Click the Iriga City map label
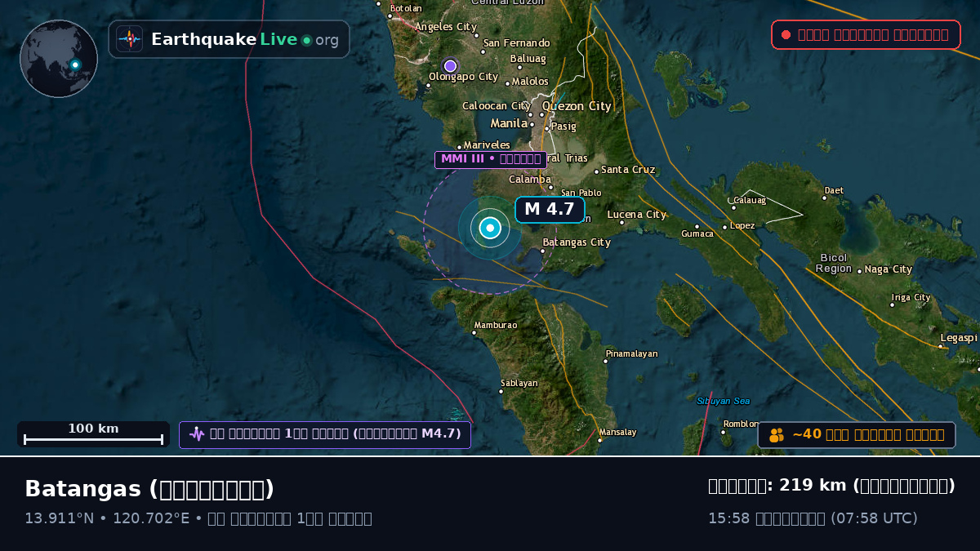 [911, 298]
